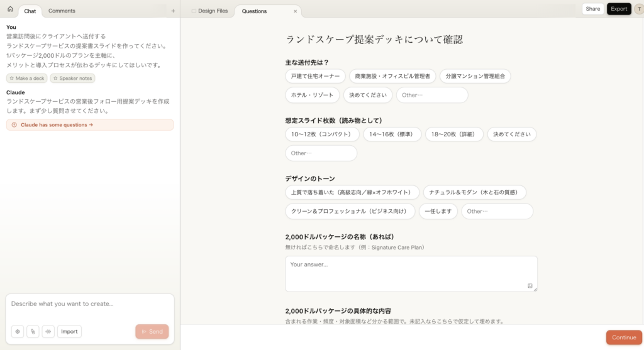This screenshot has height=350, width=644.
Task: Click the Export button
Action: (619, 9)
